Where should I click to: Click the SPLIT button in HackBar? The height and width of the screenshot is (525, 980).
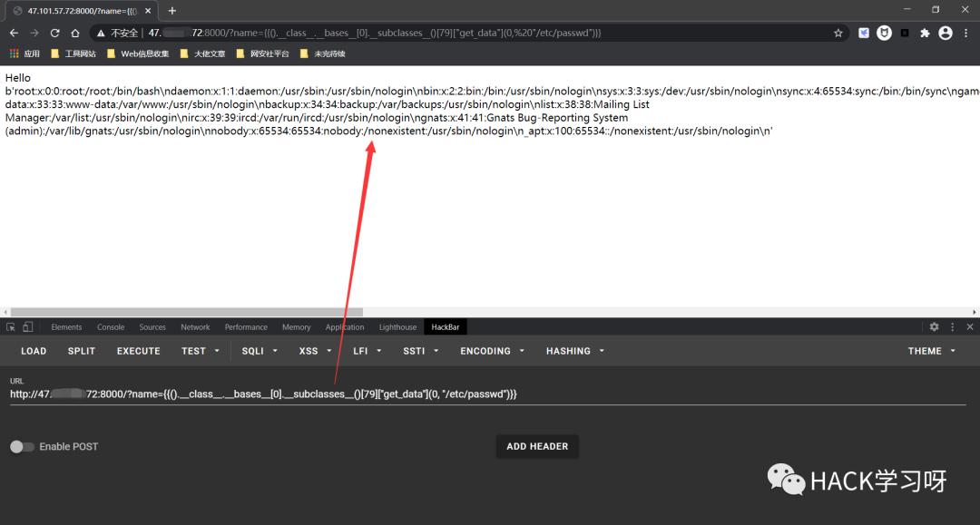tap(82, 351)
